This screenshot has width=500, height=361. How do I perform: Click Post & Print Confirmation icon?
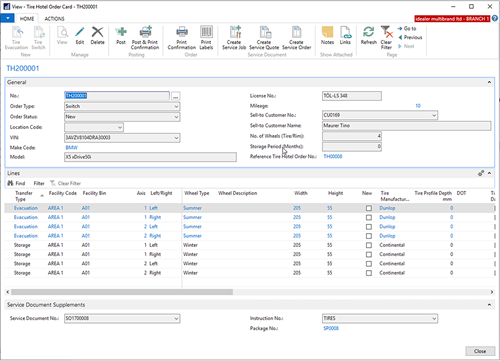tap(145, 38)
